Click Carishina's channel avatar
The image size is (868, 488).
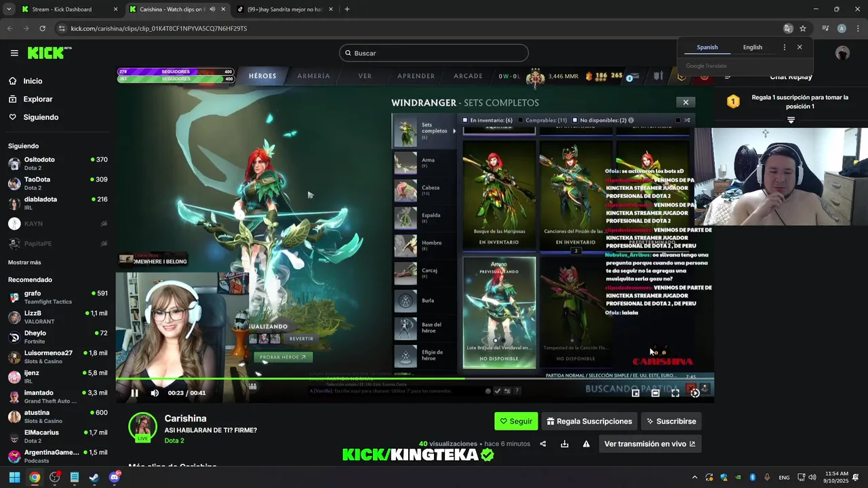143,426
